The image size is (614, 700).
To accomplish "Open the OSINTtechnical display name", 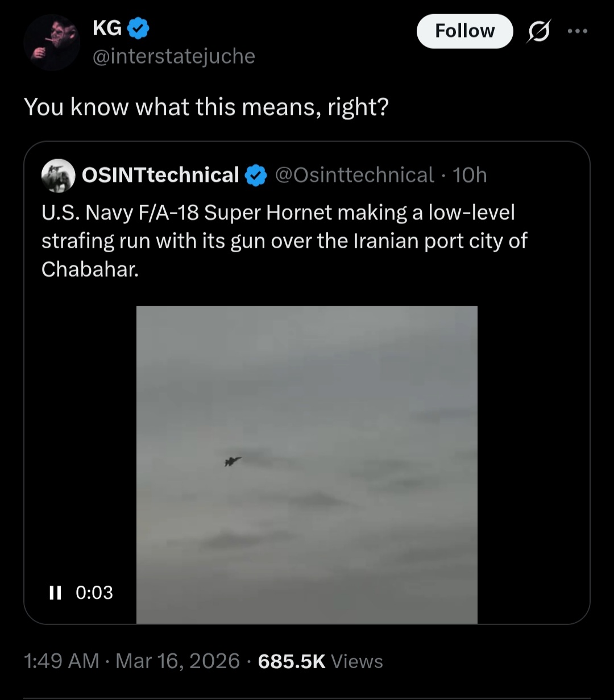I will tap(160, 176).
